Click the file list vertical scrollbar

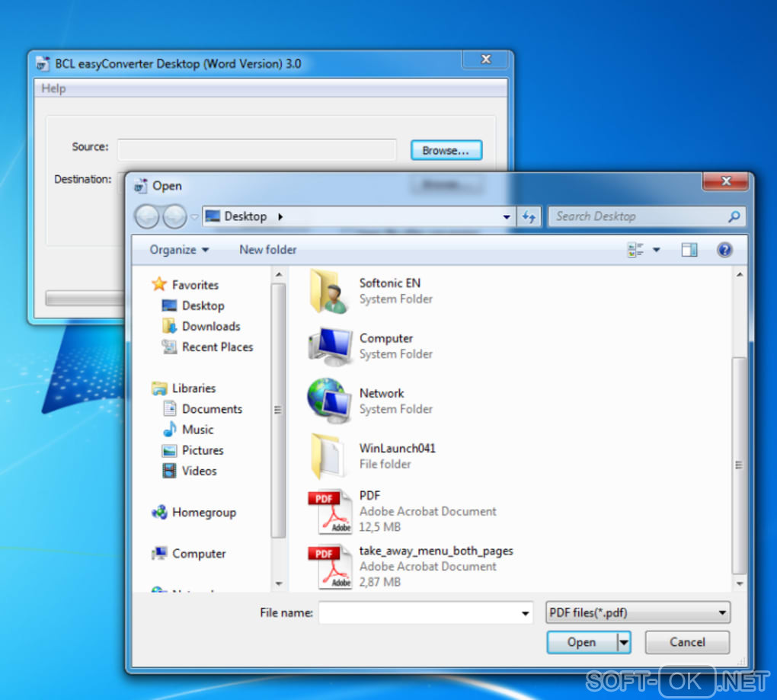click(738, 465)
